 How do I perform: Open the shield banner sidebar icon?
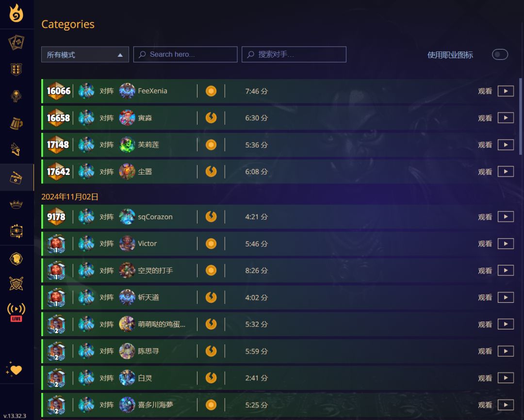coord(16,69)
